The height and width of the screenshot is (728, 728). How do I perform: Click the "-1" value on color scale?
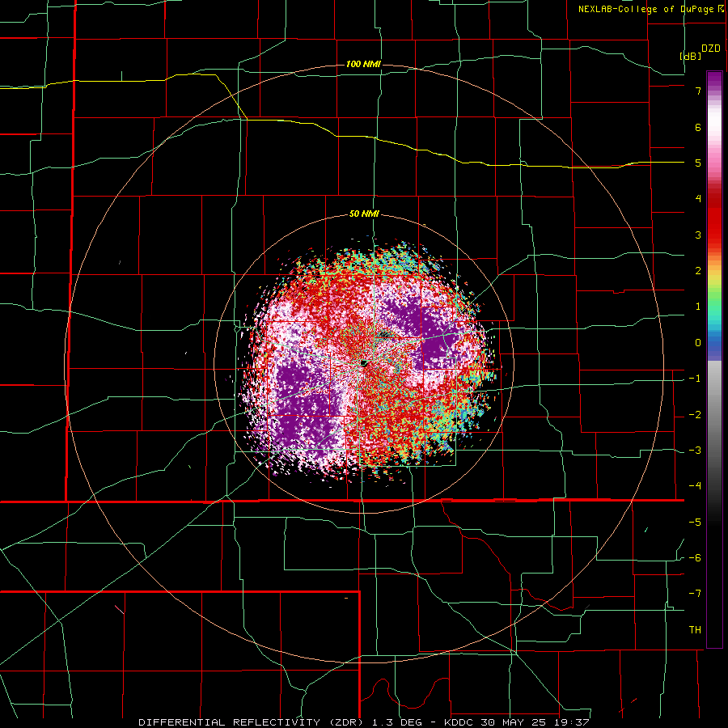(x=695, y=379)
